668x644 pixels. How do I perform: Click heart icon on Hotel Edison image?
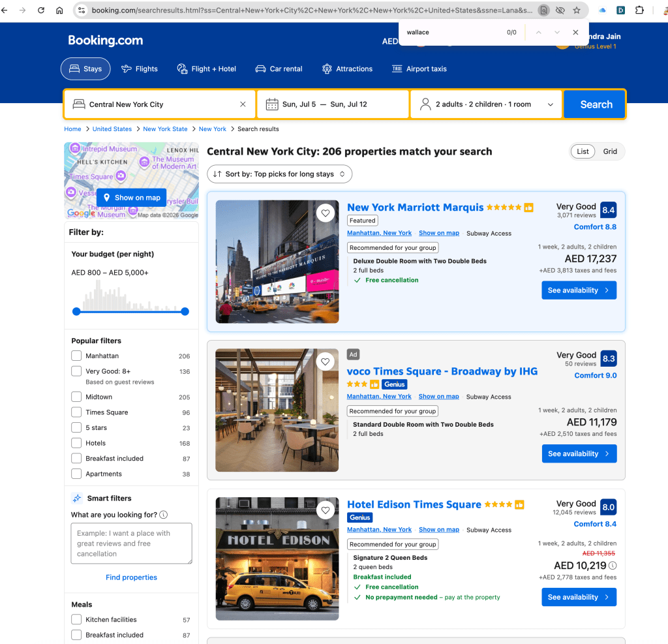(324, 510)
